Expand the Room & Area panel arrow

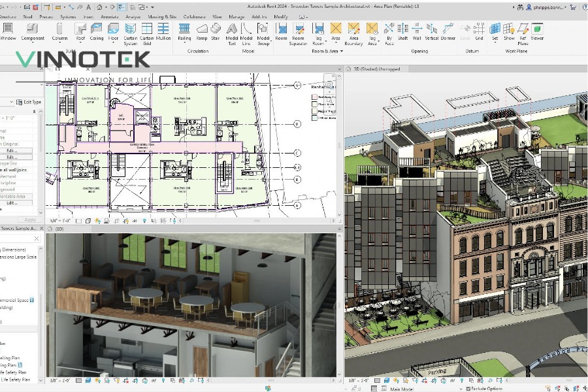click(341, 52)
